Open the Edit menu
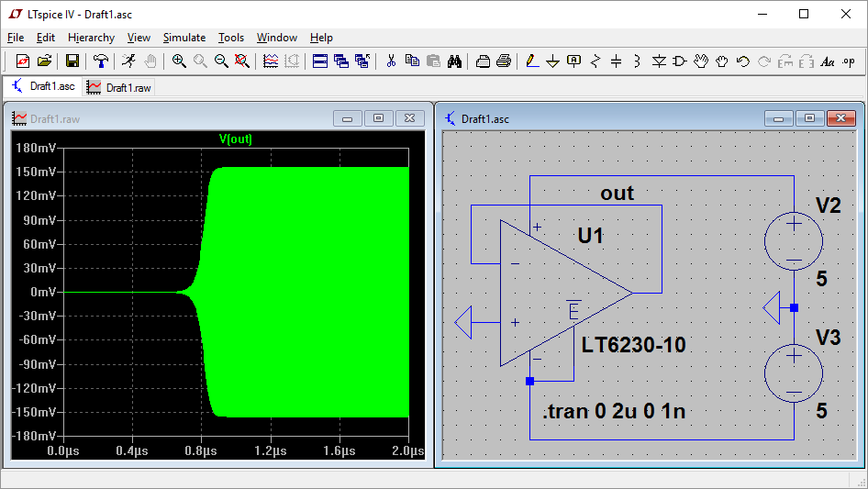The height and width of the screenshot is (489, 868). [45, 38]
